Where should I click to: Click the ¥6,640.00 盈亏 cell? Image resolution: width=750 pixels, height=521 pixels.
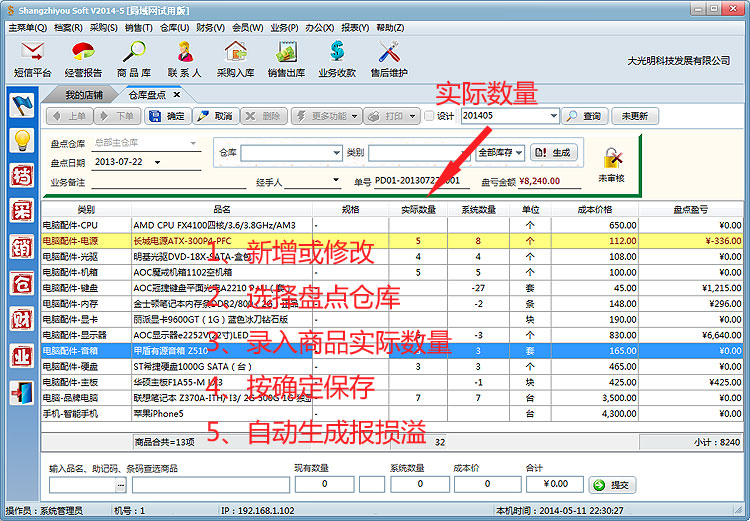click(690, 335)
